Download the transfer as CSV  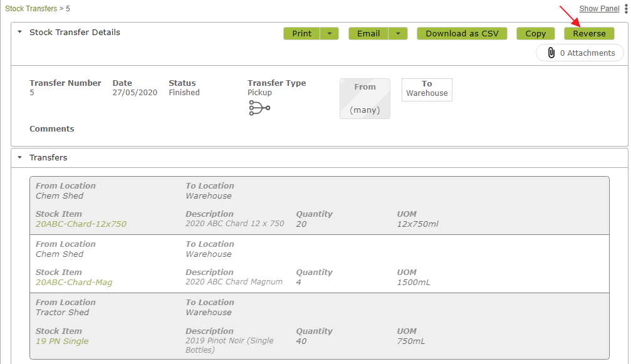[x=462, y=33]
